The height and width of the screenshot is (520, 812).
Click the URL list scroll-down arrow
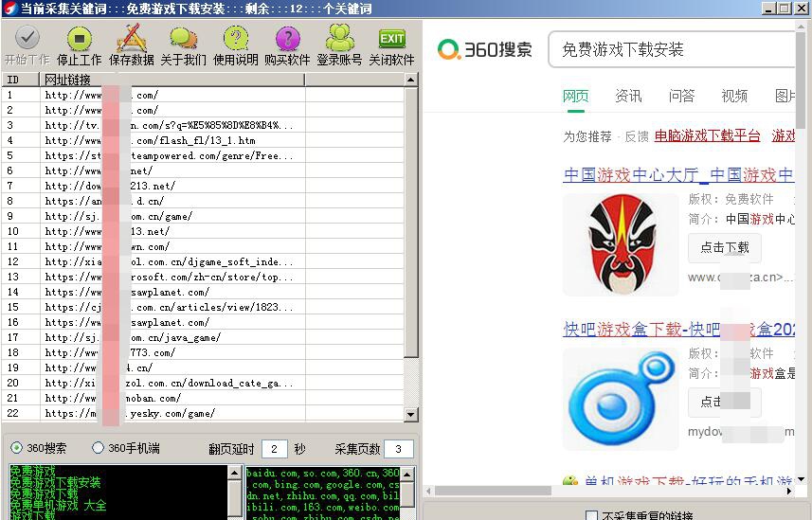[410, 414]
